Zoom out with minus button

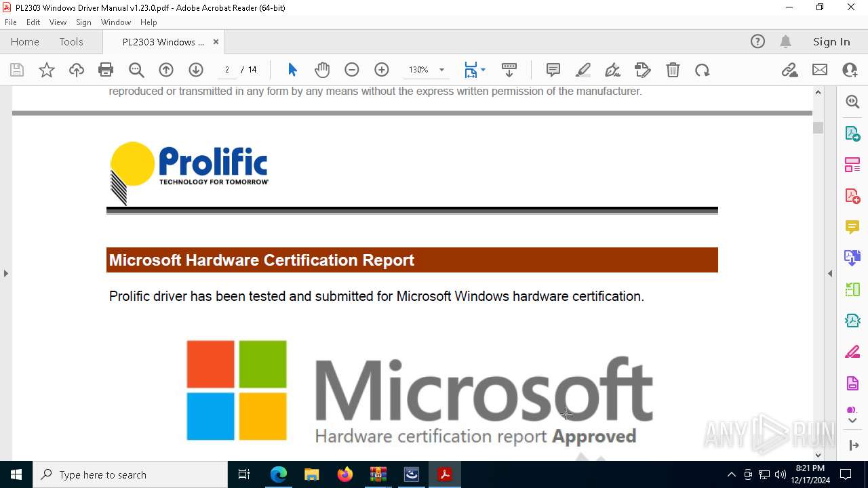click(x=351, y=70)
